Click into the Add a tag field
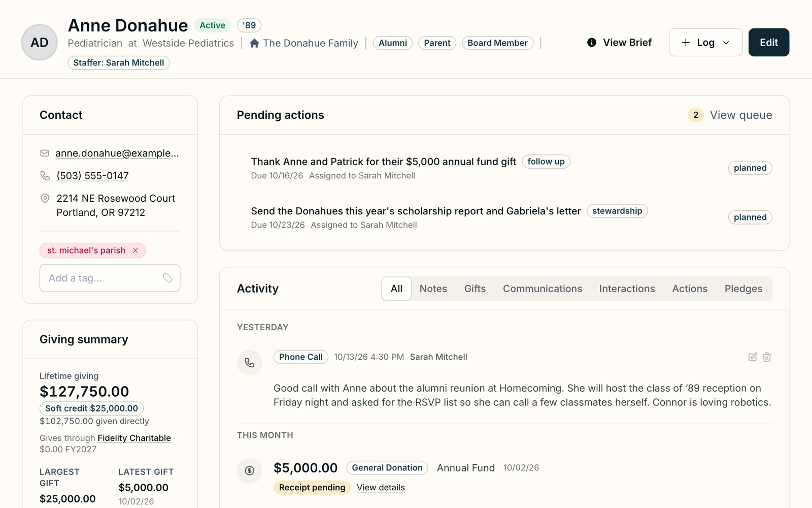812x508 pixels. coord(110,278)
